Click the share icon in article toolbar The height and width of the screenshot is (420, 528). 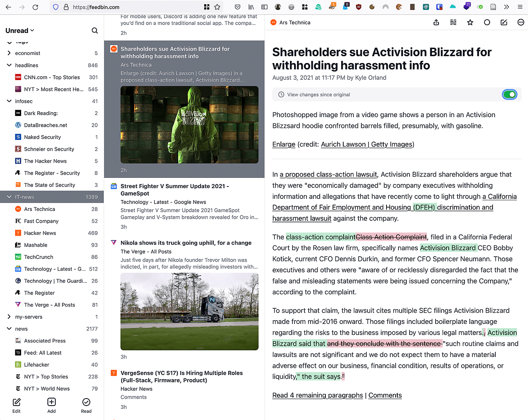tap(436, 23)
